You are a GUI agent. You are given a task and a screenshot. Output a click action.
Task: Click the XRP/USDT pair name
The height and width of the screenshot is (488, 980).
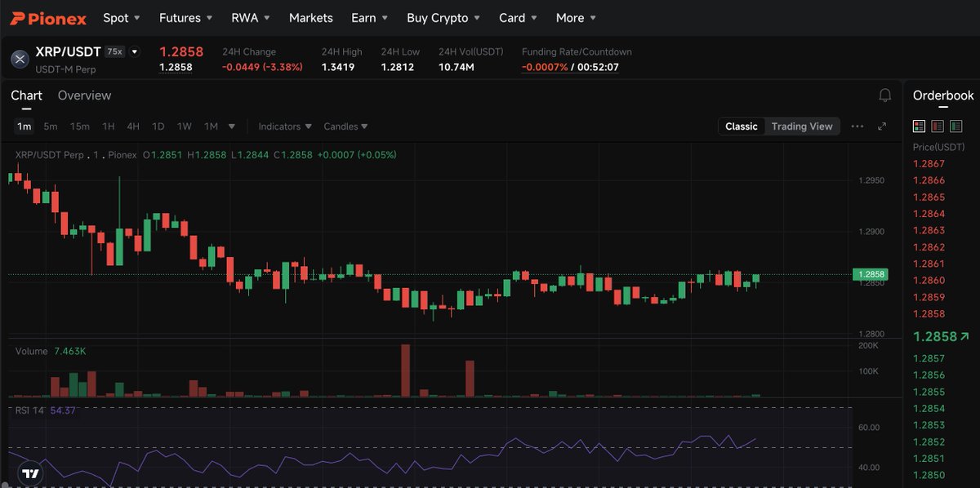coord(69,51)
